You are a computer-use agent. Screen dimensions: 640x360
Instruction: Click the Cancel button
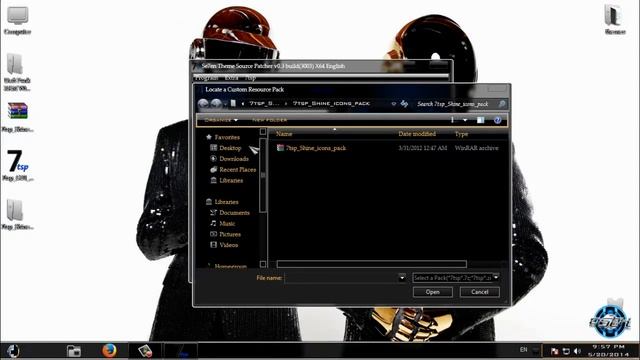pos(480,292)
